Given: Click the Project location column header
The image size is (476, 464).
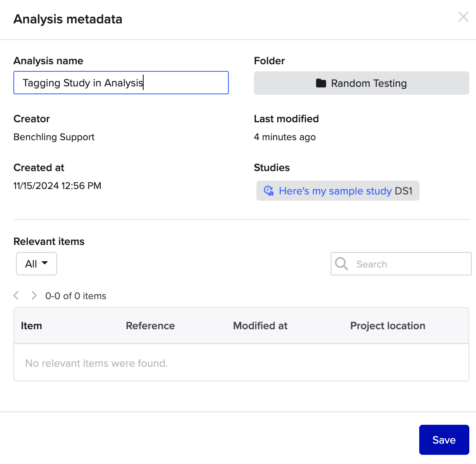Looking at the screenshot, I should point(387,326).
